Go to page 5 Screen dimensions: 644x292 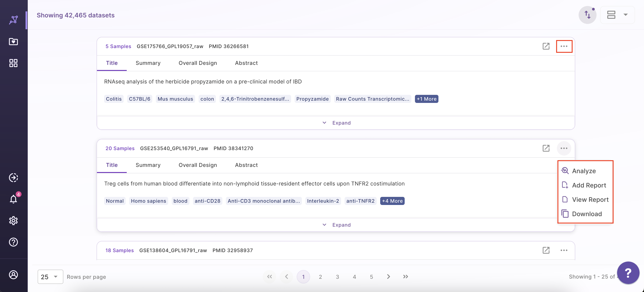(x=371, y=276)
